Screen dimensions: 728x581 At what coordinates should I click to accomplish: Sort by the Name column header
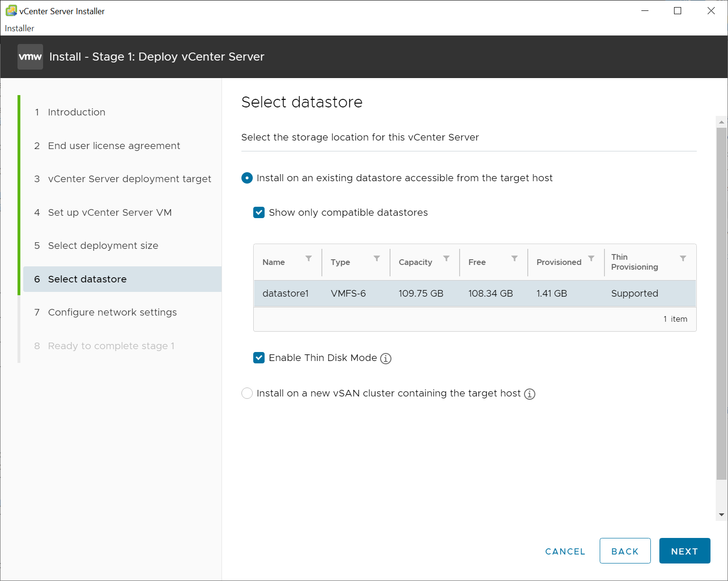tap(274, 262)
